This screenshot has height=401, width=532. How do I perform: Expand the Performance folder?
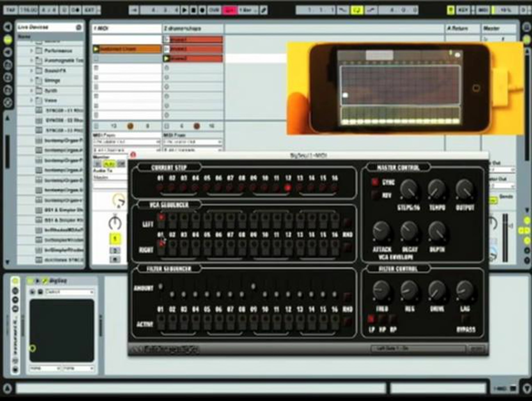[x=31, y=51]
